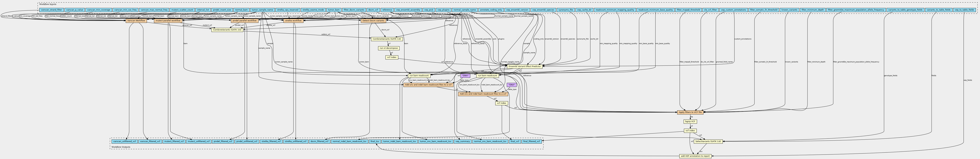This screenshot has height=159, width=980.
Task: Click the final_tsv output box
Action: (375, 142)
